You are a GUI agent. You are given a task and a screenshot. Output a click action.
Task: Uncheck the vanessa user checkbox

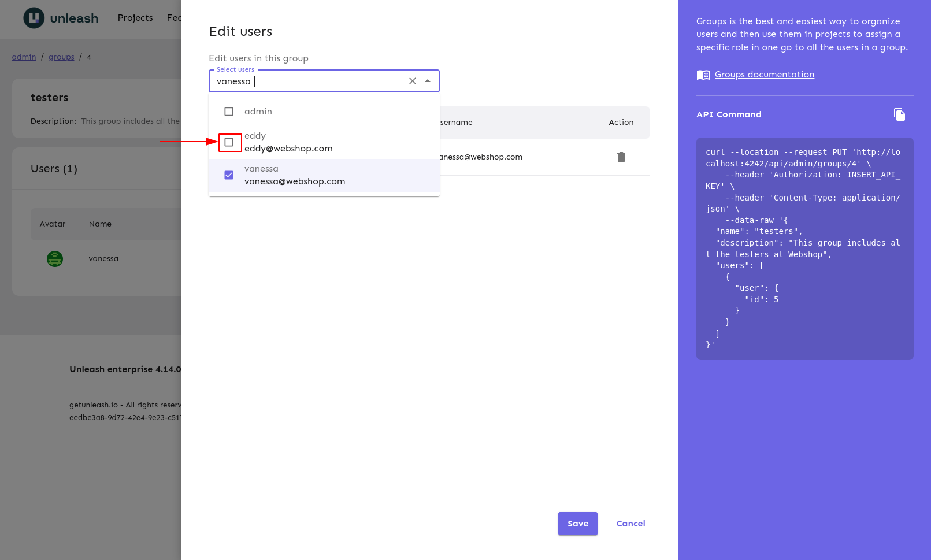click(229, 175)
